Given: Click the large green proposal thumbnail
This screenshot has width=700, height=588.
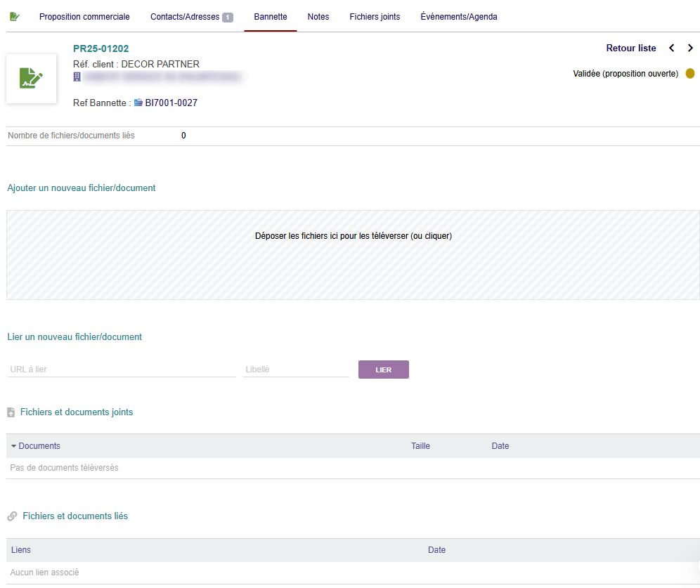Looking at the screenshot, I should coord(31,79).
